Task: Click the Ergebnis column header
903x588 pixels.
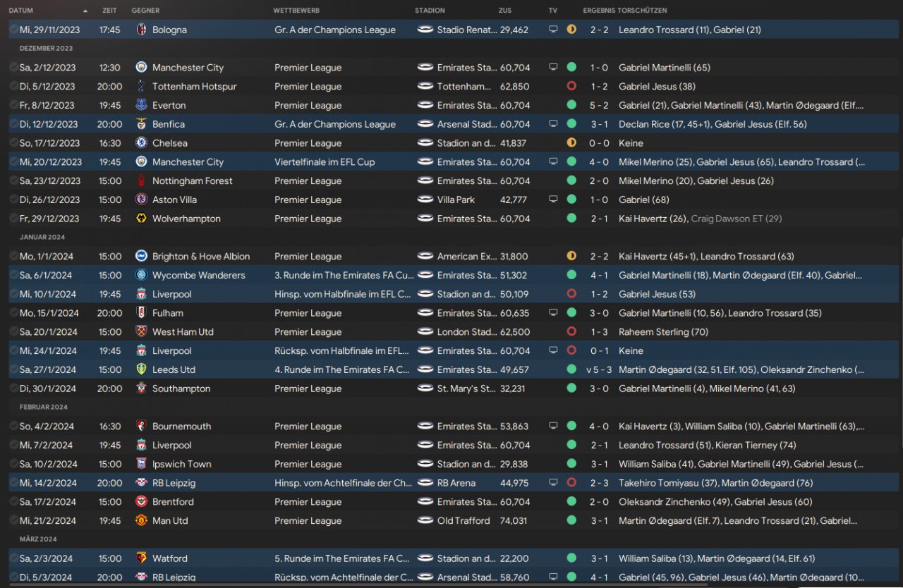Action: click(x=599, y=11)
